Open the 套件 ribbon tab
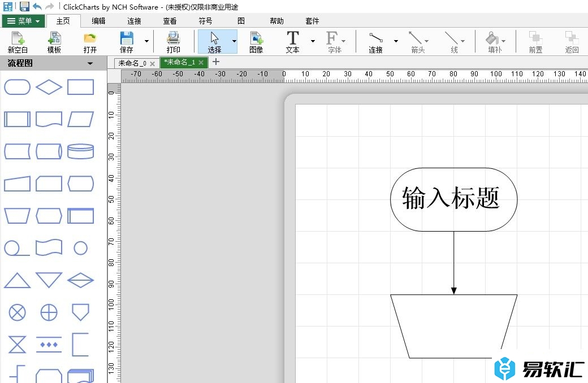The height and width of the screenshot is (383, 588). point(312,21)
